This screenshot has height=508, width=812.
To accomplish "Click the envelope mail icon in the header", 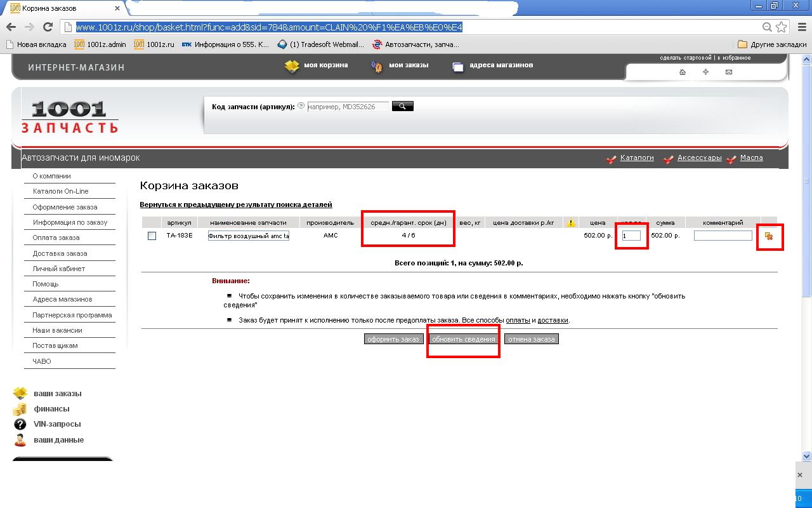I will coord(728,72).
